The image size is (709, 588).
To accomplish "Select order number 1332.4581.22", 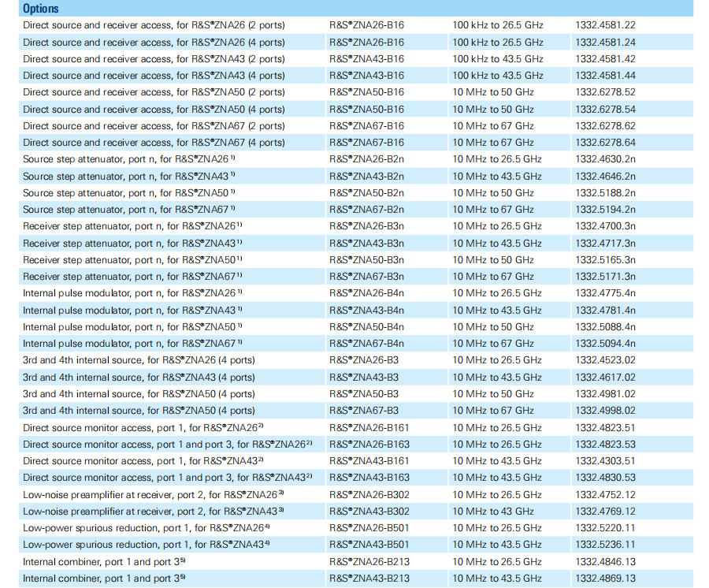I will point(605,25).
